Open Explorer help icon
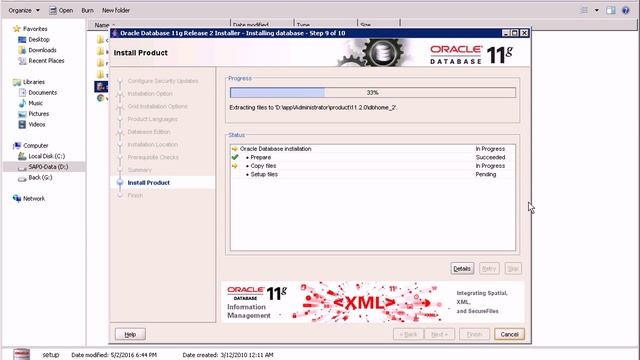This screenshot has width=640, height=360. (626, 10)
